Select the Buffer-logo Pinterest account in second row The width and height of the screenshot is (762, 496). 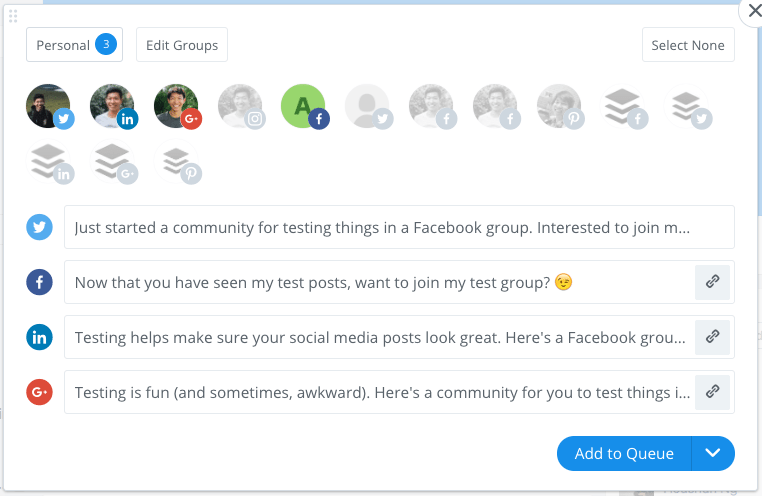pos(176,161)
